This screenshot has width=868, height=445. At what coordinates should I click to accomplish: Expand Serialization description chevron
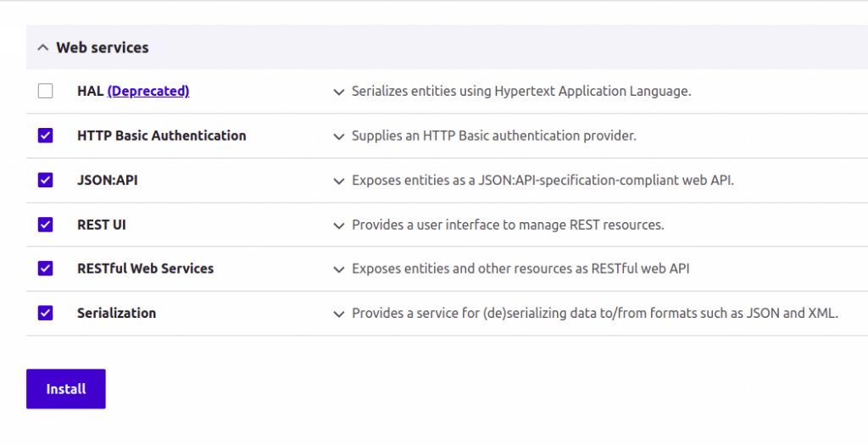click(339, 314)
